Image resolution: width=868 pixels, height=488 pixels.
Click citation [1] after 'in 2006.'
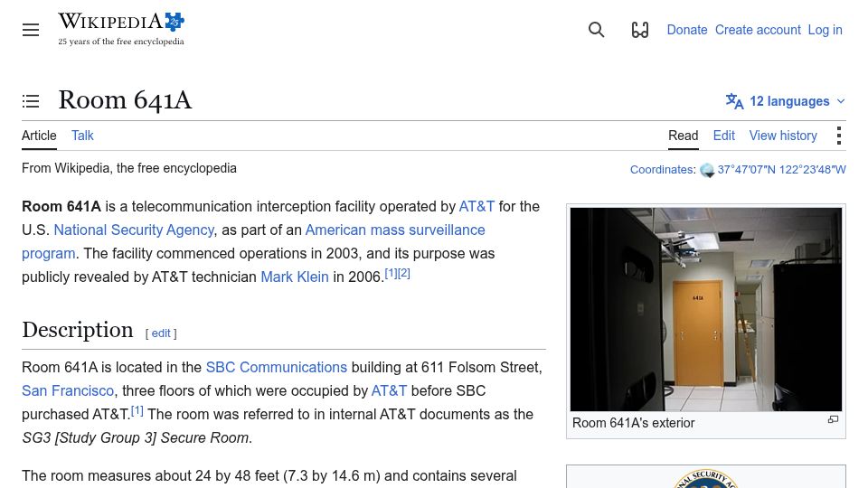click(x=392, y=273)
